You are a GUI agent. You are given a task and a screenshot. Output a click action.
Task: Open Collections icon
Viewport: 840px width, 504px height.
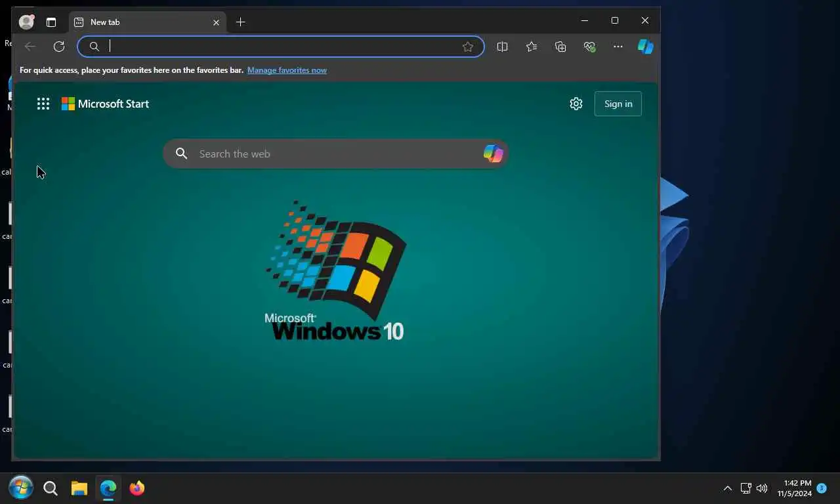pyautogui.click(x=560, y=47)
